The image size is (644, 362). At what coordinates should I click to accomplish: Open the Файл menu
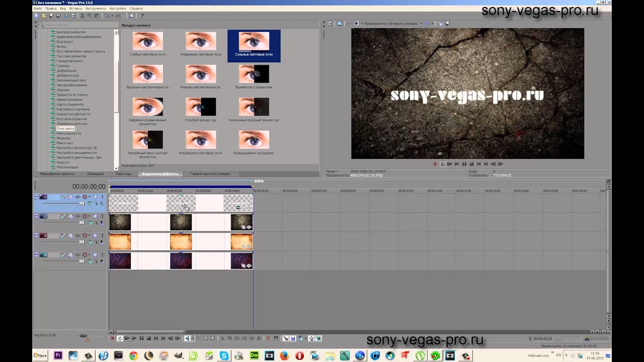tap(37, 9)
